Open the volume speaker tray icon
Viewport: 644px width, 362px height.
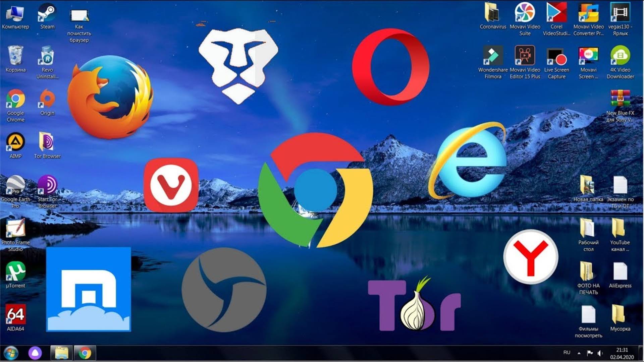pos(600,353)
